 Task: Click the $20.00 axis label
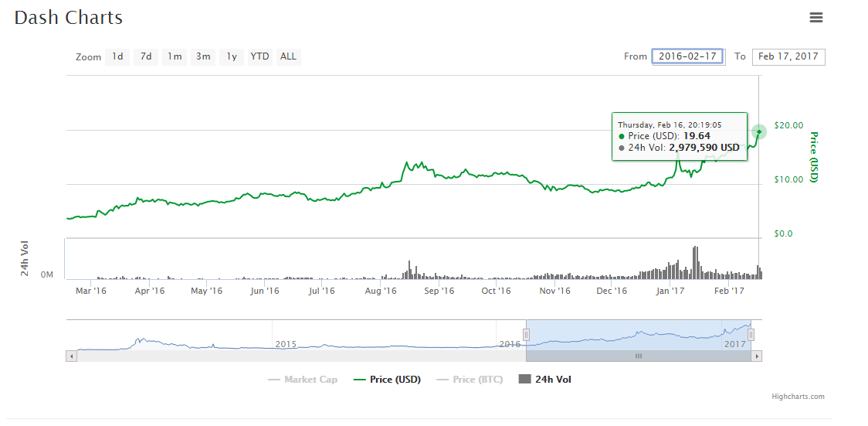788,124
